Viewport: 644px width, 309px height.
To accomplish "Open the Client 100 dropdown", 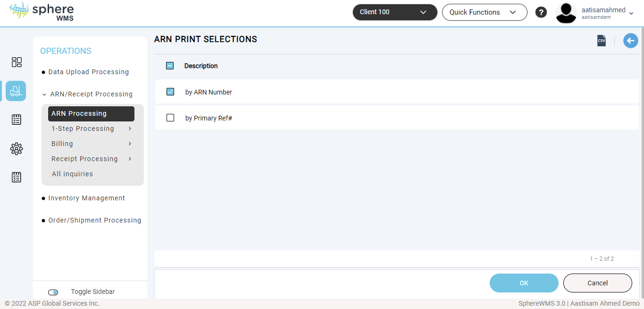I will [x=395, y=12].
